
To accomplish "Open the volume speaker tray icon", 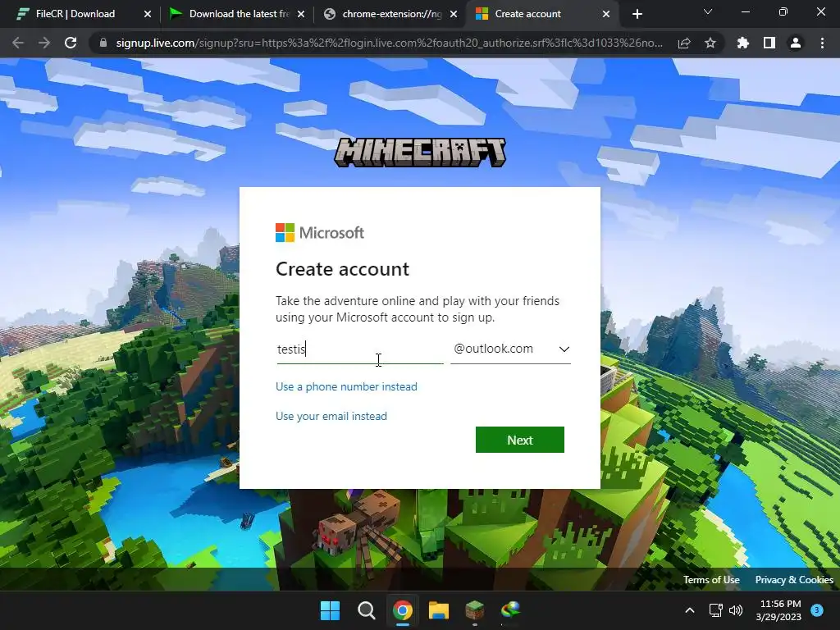I will point(736,610).
